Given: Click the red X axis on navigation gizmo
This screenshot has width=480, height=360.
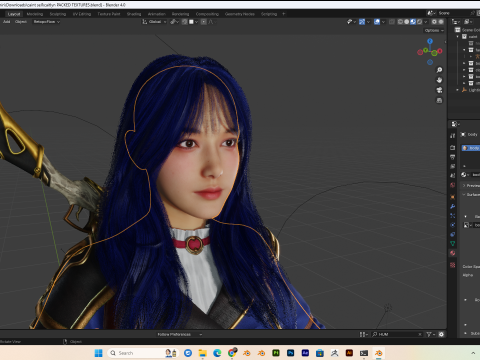Looking at the screenshot, I should click(x=440, y=51).
